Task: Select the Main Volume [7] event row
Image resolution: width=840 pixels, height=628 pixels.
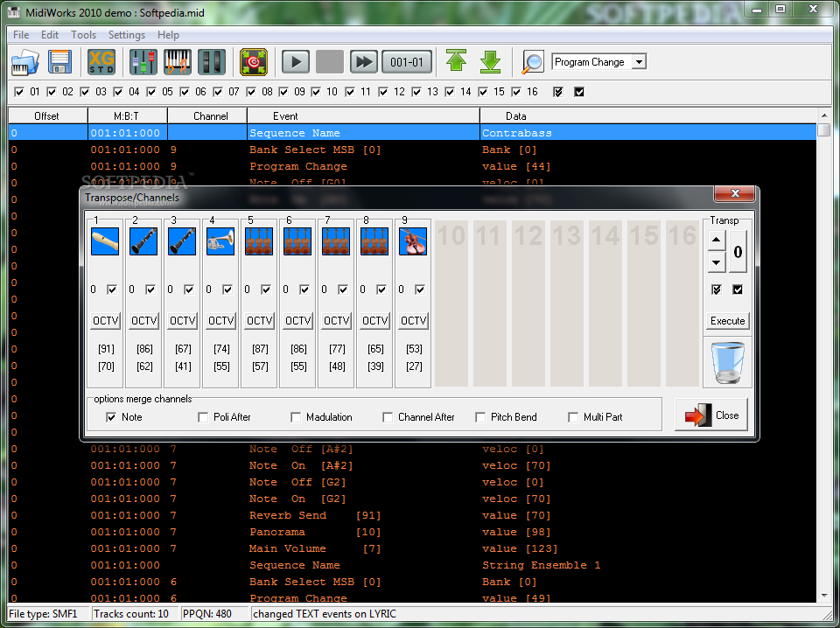Action: (412, 548)
